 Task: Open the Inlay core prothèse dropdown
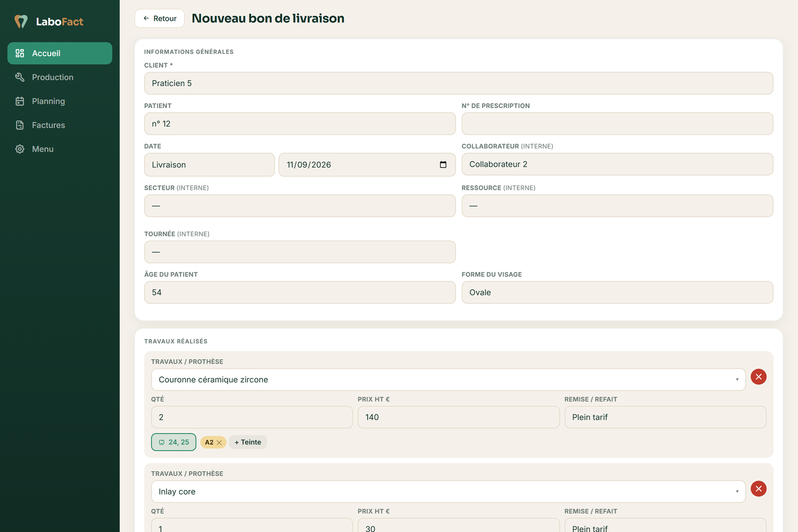click(x=448, y=492)
